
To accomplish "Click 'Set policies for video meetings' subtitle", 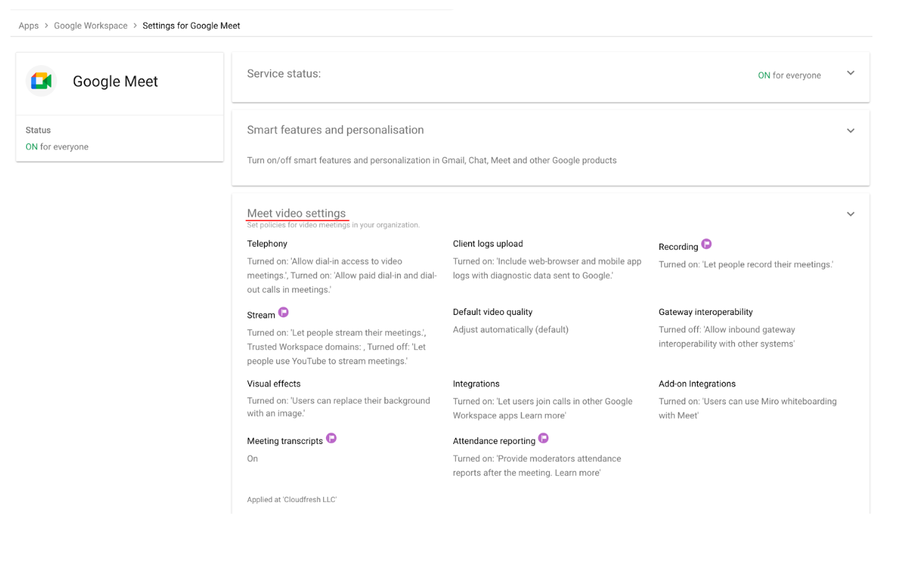I will pos(333,225).
